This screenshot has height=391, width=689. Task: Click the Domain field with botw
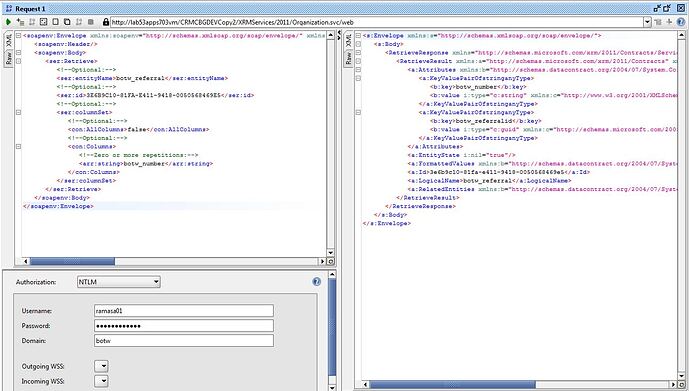coord(184,340)
